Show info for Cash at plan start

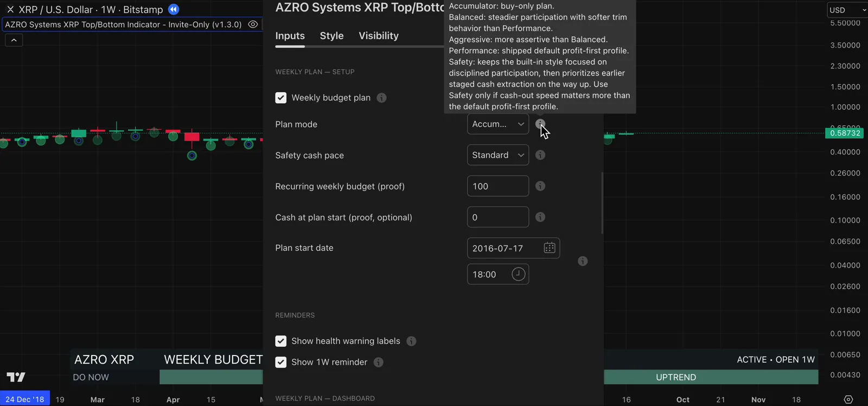(x=540, y=217)
